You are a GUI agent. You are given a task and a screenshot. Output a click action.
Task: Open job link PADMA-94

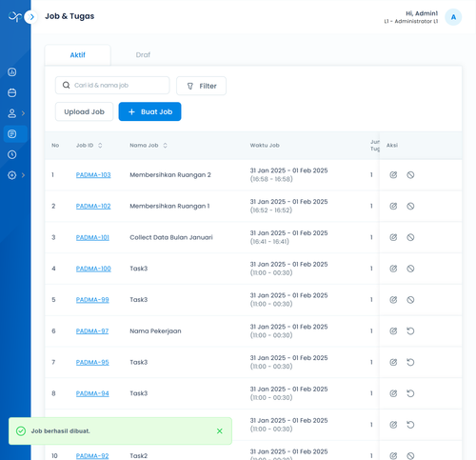click(92, 393)
